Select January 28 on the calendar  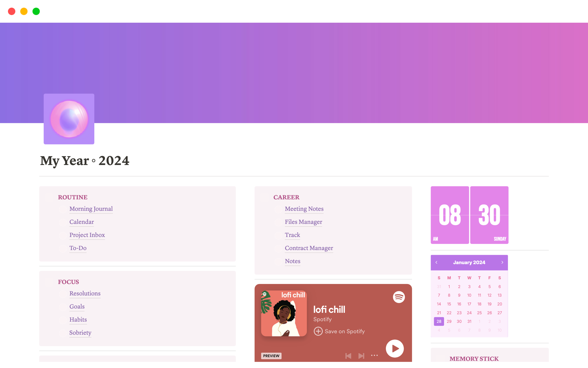(439, 321)
